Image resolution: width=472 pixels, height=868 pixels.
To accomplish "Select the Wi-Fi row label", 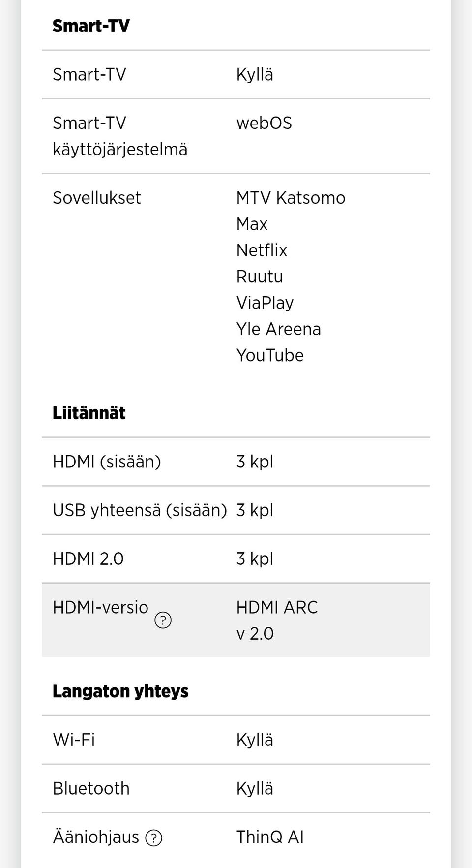I will 74,740.
